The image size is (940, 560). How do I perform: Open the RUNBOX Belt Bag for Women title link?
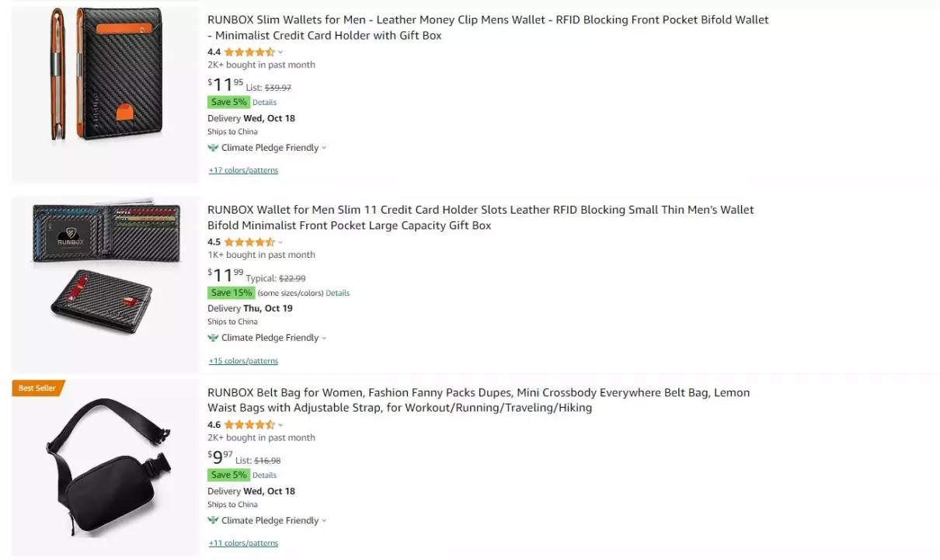tap(479, 400)
